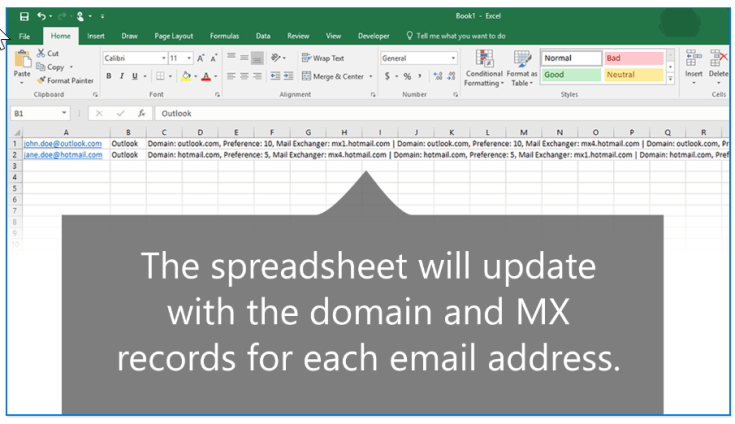Open the Name Box dropdown arrow
Image resolution: width=735 pixels, height=424 pixels.
(64, 113)
